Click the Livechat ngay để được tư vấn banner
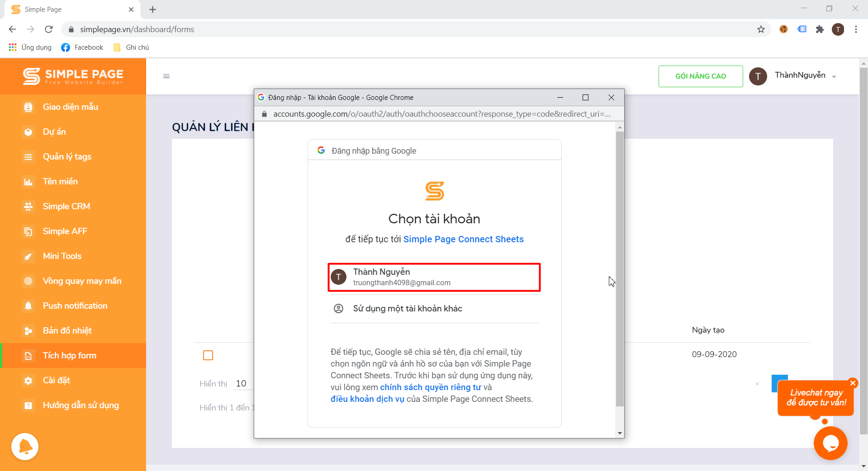 816,398
